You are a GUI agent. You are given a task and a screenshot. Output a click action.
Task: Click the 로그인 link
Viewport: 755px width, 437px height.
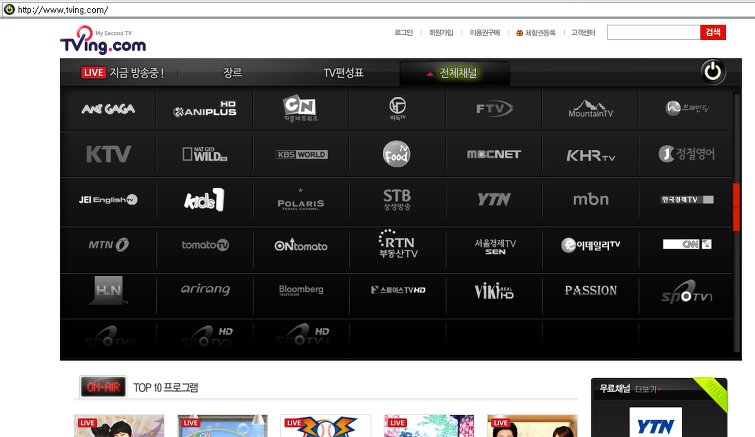(x=404, y=33)
